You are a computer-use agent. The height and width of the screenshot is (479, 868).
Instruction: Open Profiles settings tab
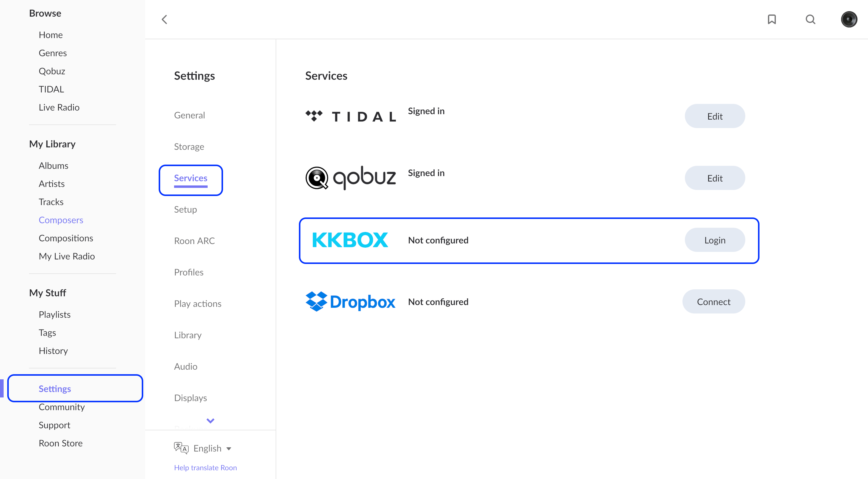189,272
